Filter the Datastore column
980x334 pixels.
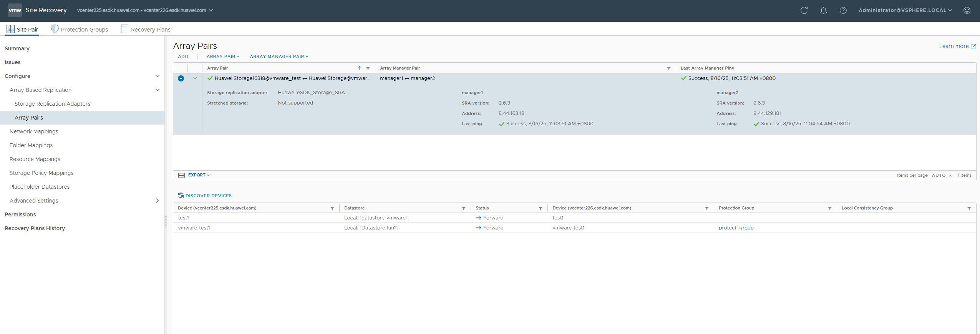point(464,208)
